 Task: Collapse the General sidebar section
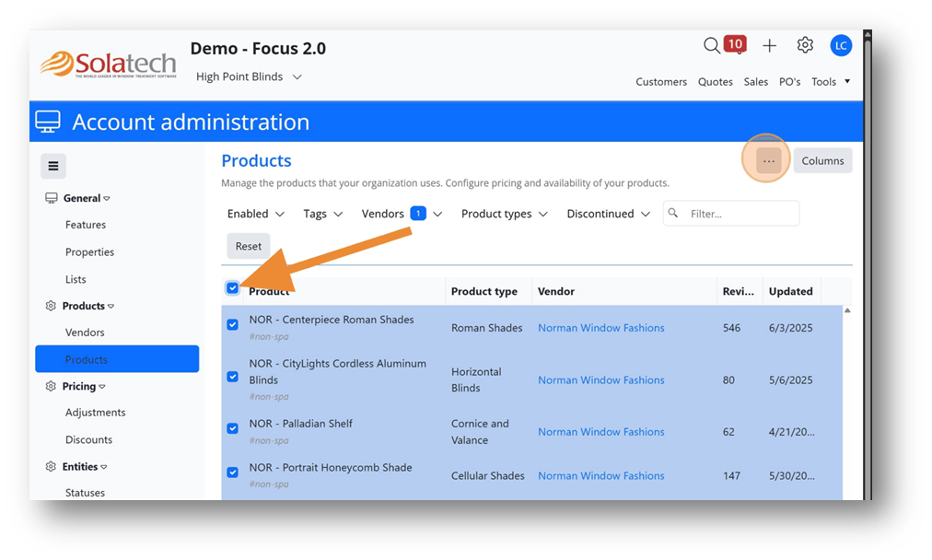tap(87, 198)
